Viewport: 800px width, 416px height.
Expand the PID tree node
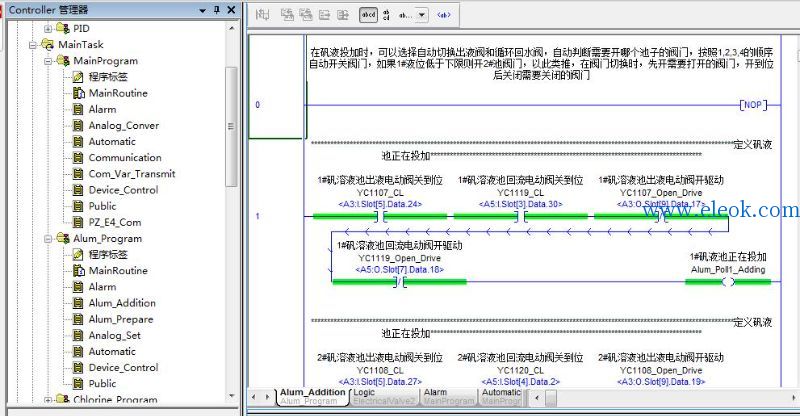coord(48,29)
